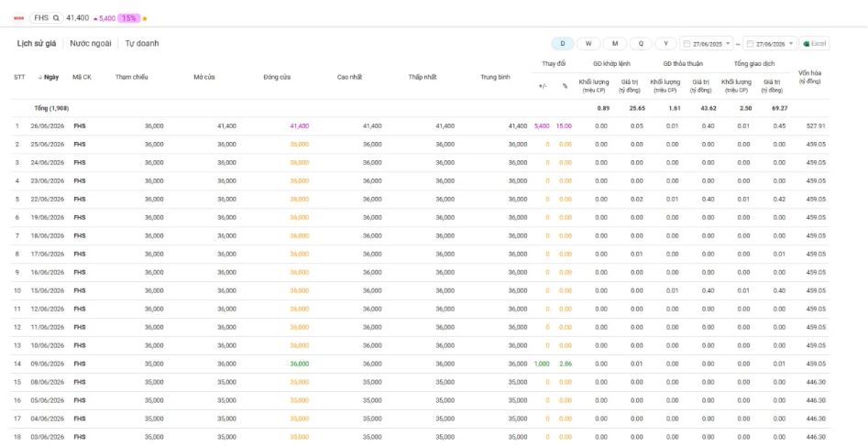
Task: Select the Q quarterly interval
Action: [x=641, y=43]
